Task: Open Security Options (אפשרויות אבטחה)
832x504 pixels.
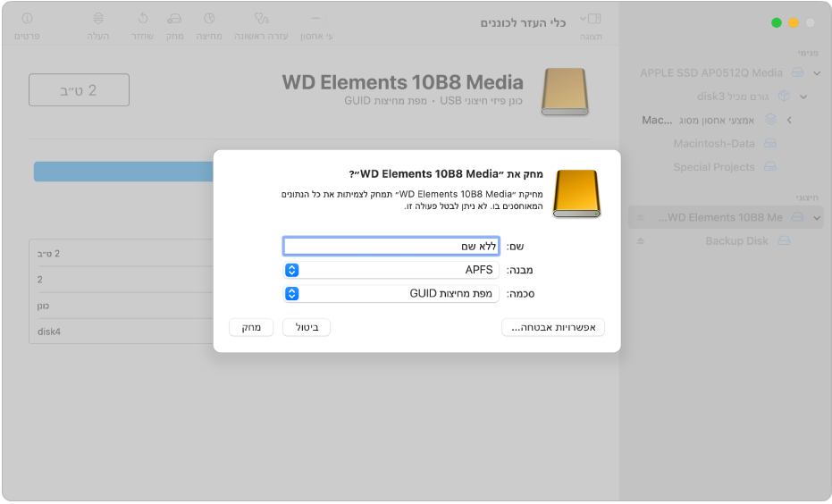Action: coord(553,327)
